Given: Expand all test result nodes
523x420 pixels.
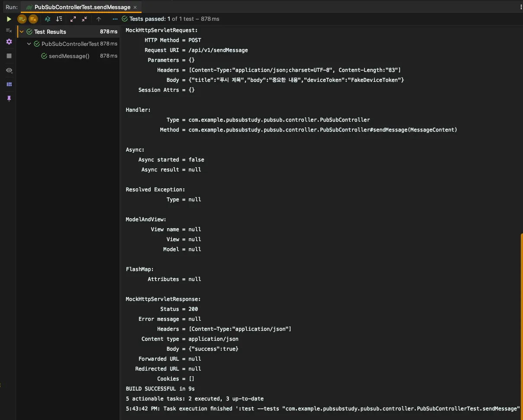Looking at the screenshot, I should pos(73,19).
